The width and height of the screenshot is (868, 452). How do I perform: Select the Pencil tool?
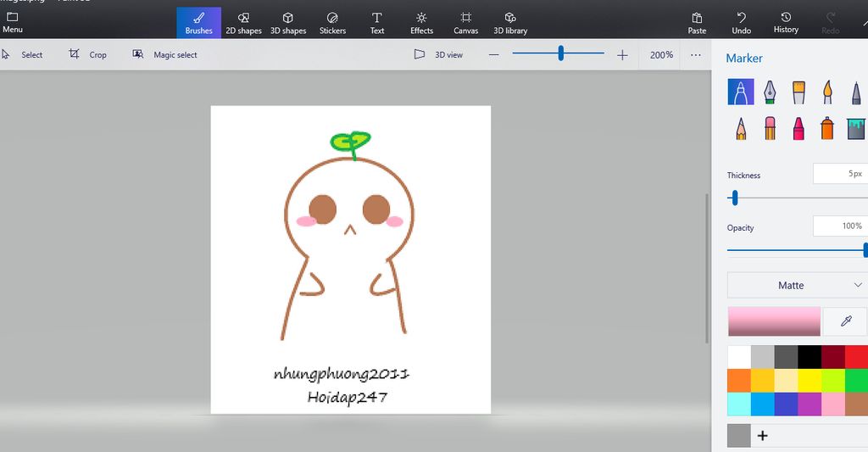click(741, 129)
